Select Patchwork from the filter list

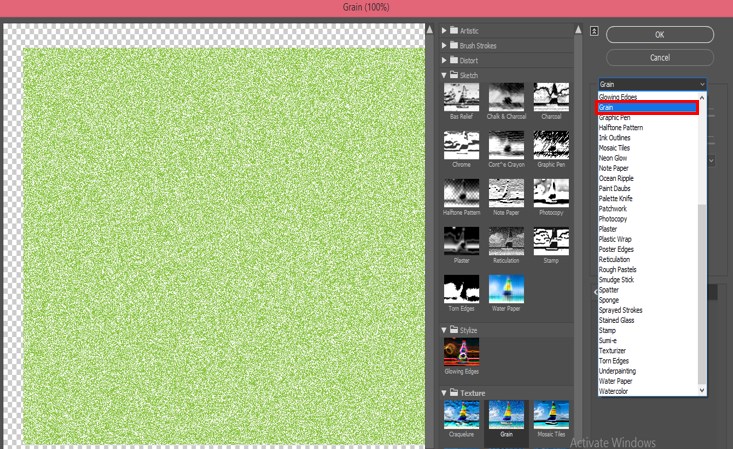click(x=612, y=209)
